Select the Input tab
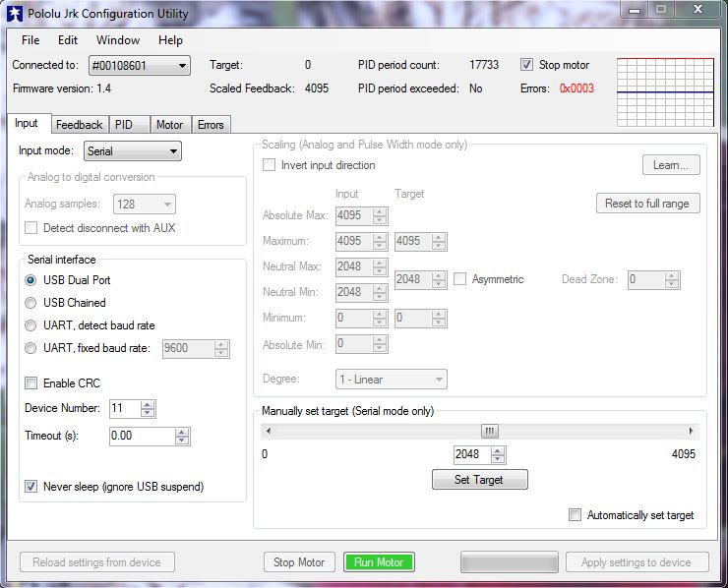The image size is (728, 588). pyautogui.click(x=27, y=124)
